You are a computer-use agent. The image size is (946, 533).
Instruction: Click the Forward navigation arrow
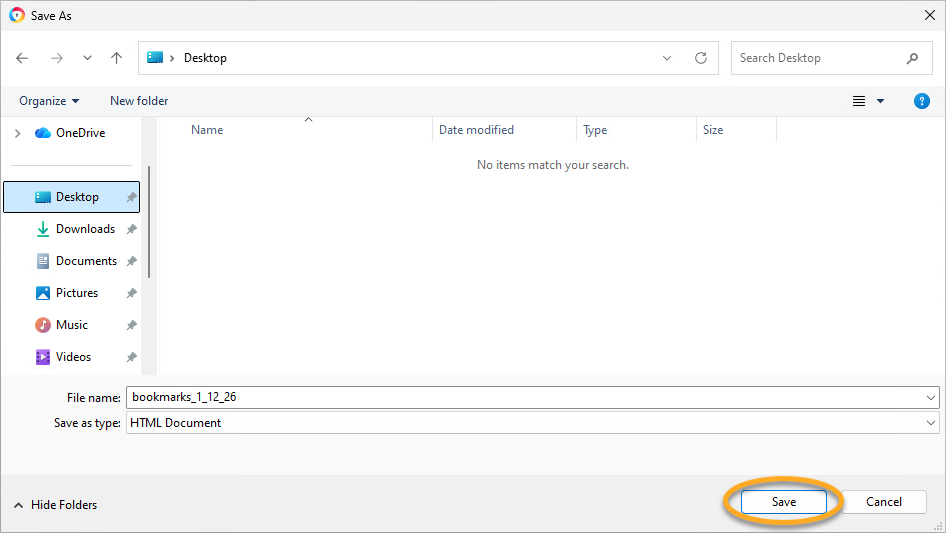coord(56,58)
